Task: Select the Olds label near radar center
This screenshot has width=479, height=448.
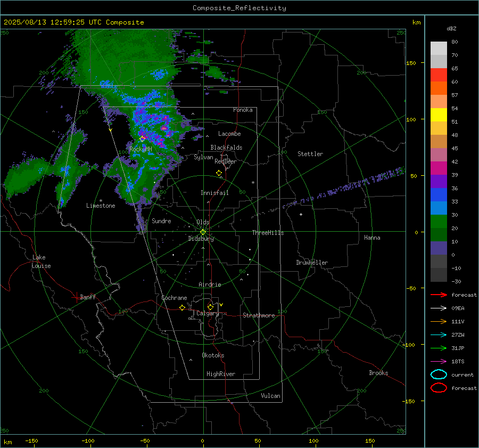Action: click(x=203, y=222)
